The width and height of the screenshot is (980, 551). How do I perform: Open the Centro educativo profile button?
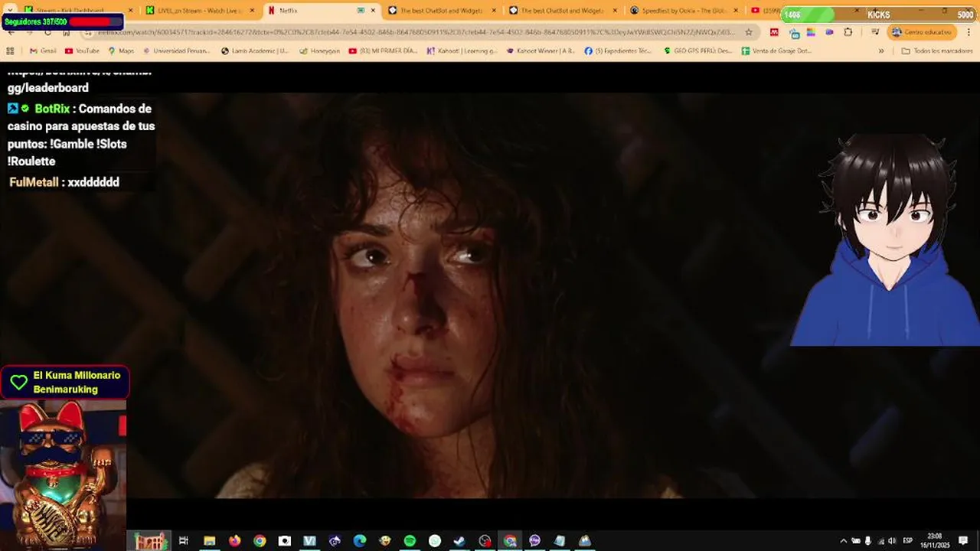pyautogui.click(x=922, y=32)
